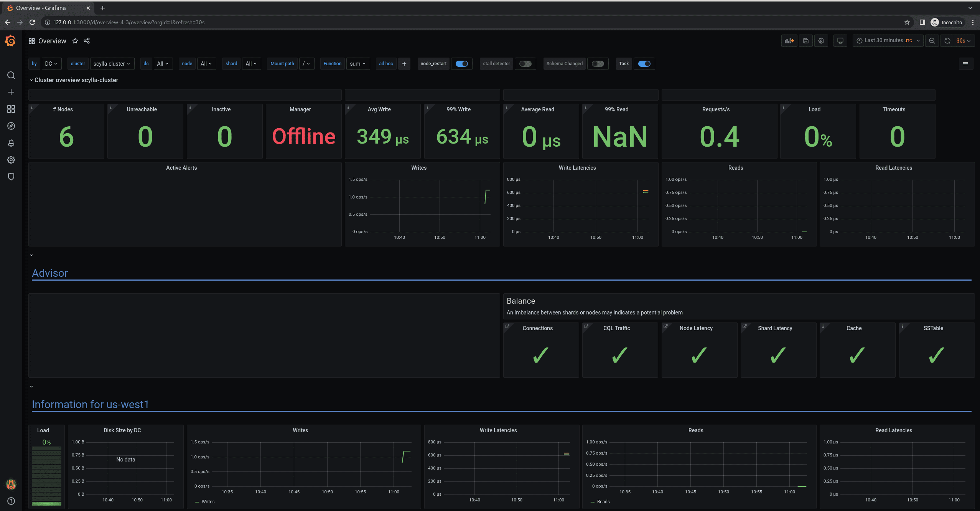Open link icon on the CQL Traffic panel
980x511 pixels.
coord(586,326)
